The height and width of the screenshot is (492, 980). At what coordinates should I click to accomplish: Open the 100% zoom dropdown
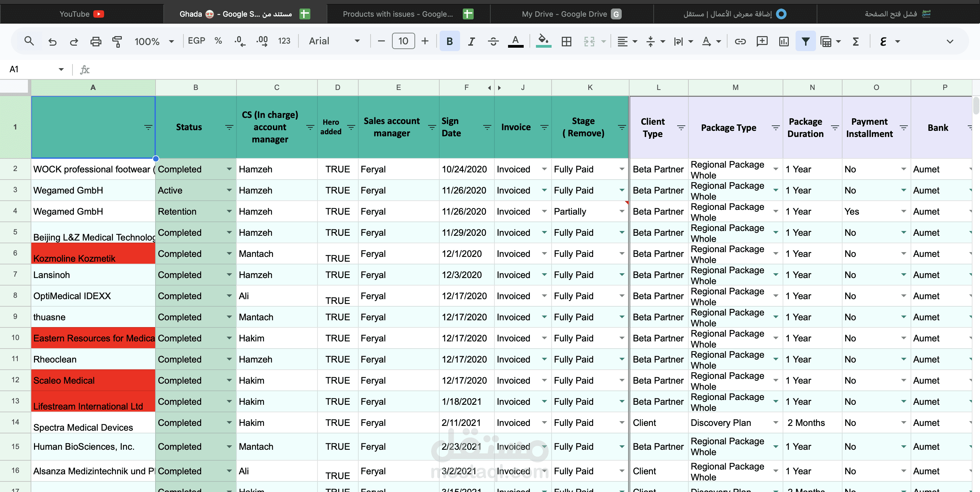pos(154,41)
